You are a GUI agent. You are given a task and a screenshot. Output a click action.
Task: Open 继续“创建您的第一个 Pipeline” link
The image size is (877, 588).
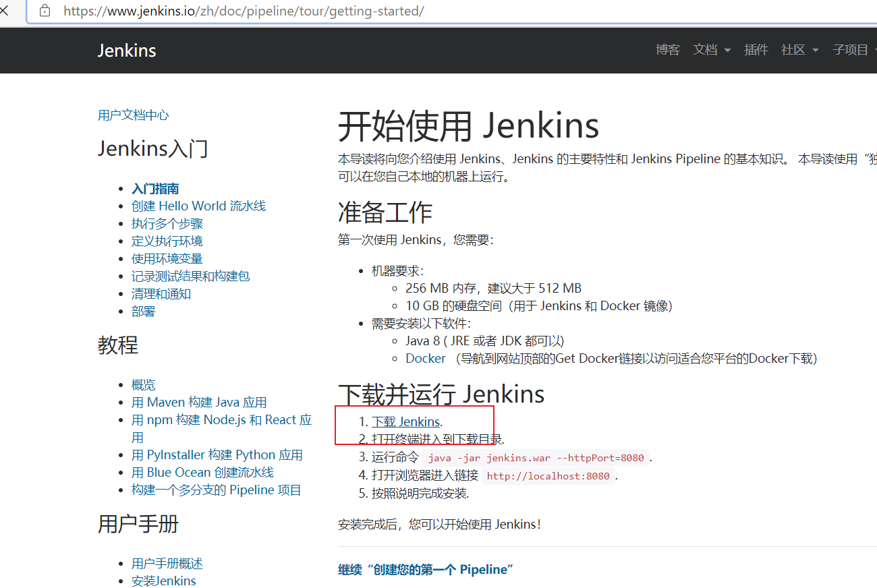pyautogui.click(x=426, y=570)
